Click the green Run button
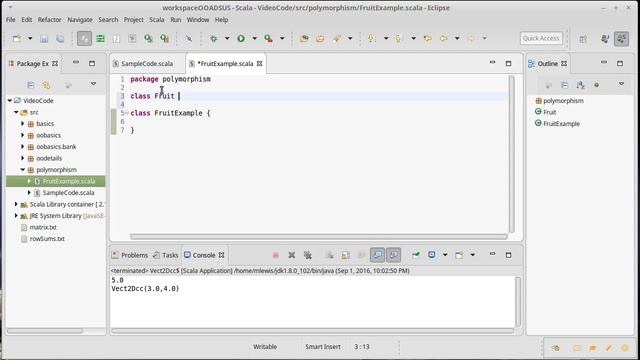The height and width of the screenshot is (360, 640). [241, 38]
